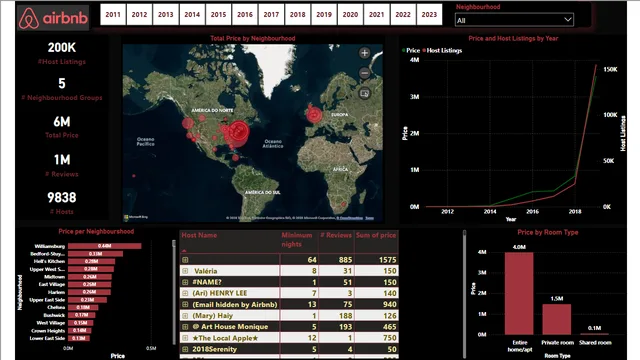The image size is (640, 360).
Task: Filter dashboard to 2018
Action: tap(298, 15)
